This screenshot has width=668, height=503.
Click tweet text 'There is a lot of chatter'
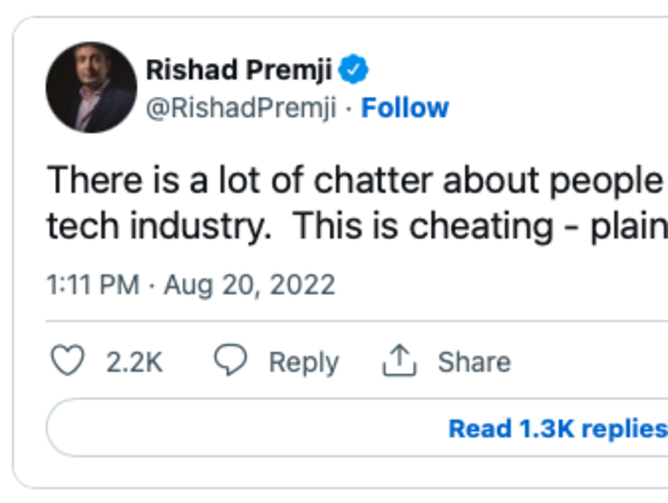240,180
